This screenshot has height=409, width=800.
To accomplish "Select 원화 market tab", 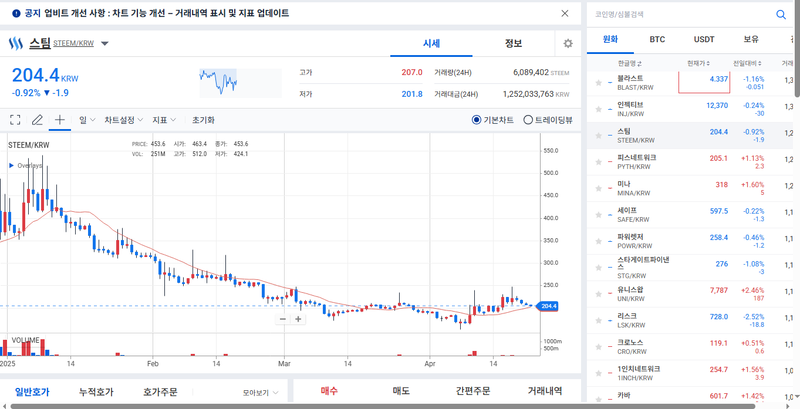I will point(610,39).
